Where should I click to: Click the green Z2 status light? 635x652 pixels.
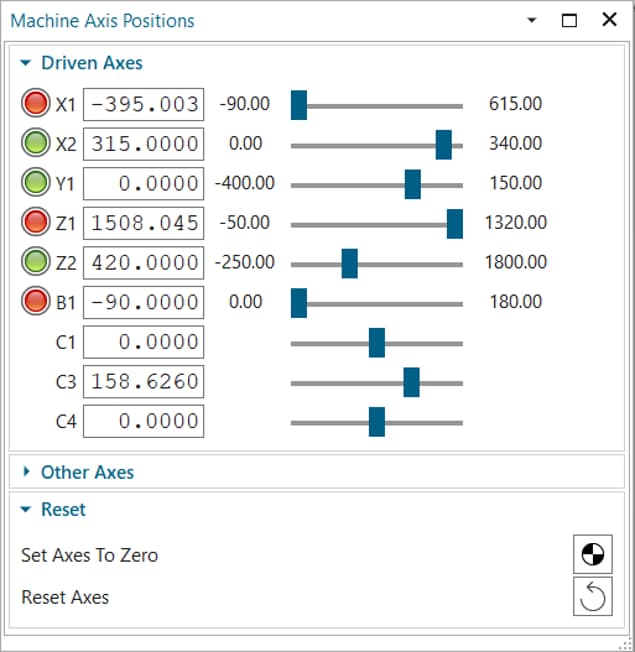[x=35, y=262]
